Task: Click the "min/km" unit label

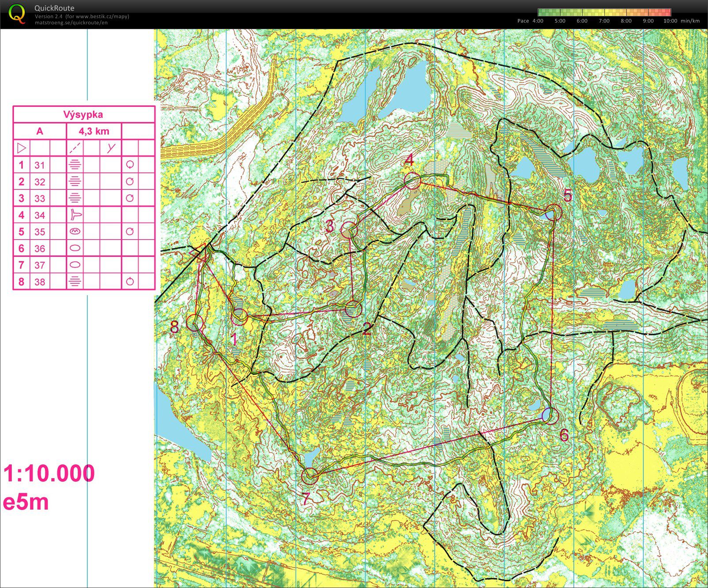Action: [690, 21]
